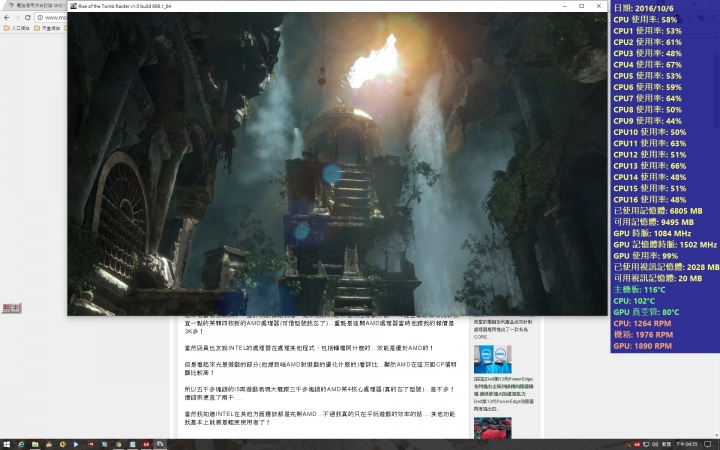Open File Explorer from the taskbar

pyautogui.click(x=35, y=444)
